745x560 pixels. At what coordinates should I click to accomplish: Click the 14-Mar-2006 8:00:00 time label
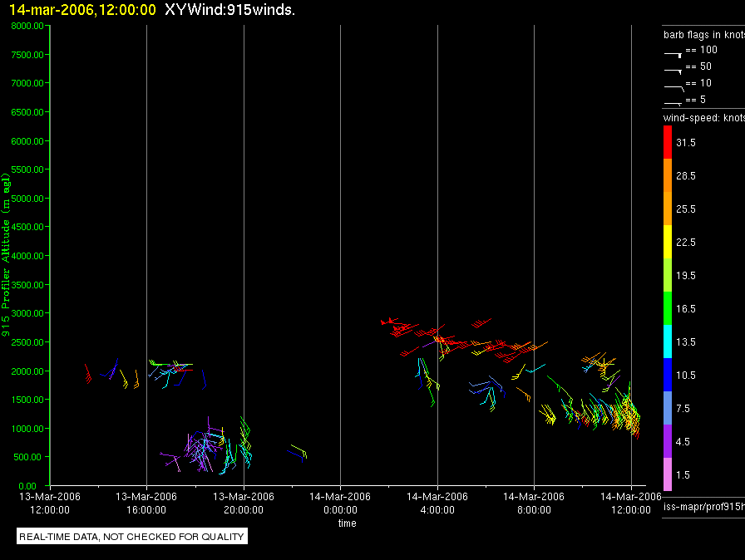[x=534, y=503]
